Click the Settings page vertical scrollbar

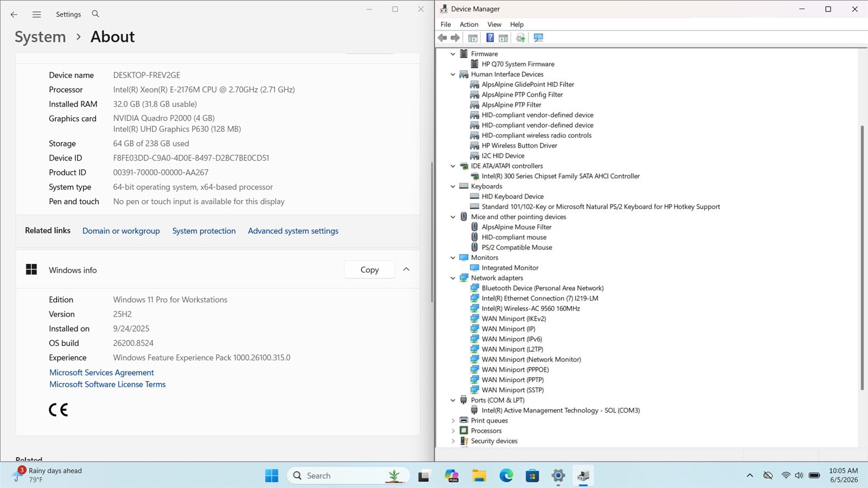(431, 232)
